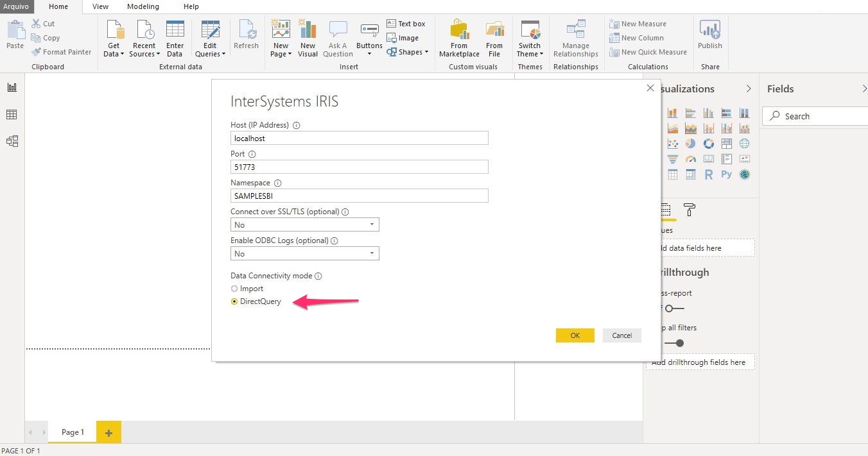Click the Format paint roller icon
868x456 pixels.
[690, 210]
